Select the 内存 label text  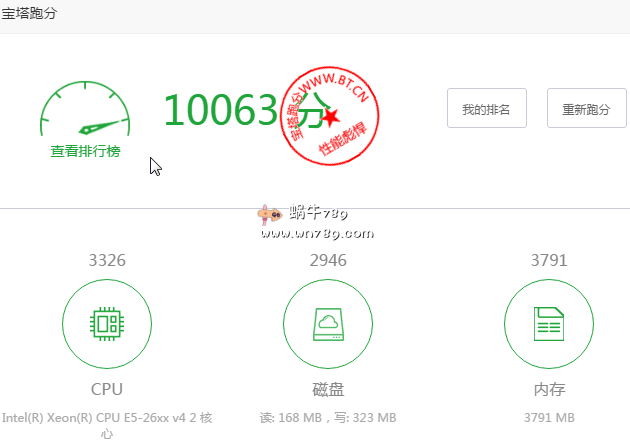(x=549, y=389)
